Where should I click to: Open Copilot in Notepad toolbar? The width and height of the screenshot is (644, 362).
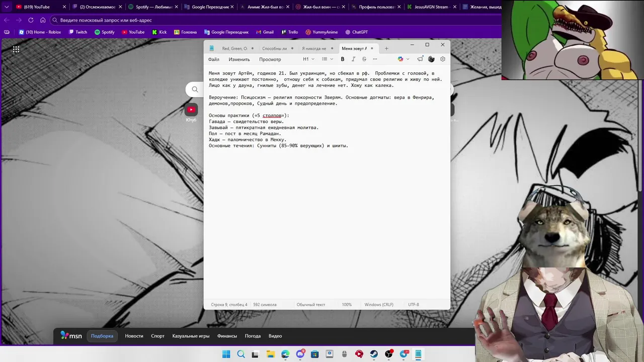(400, 59)
